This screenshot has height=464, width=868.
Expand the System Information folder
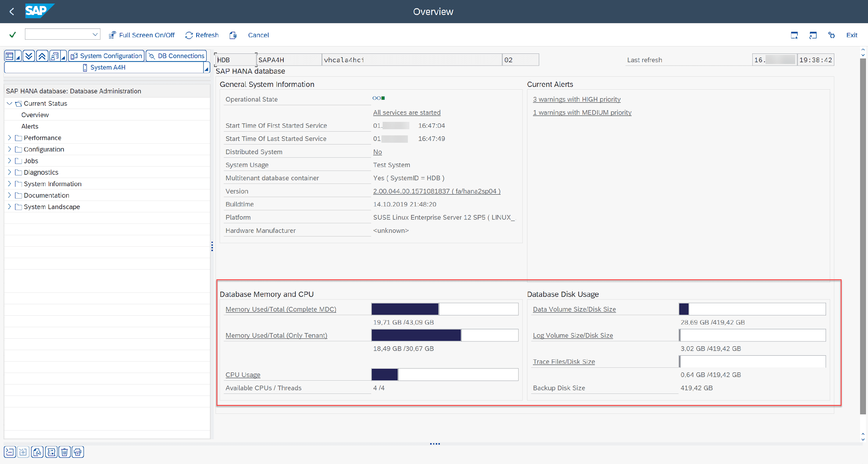pos(10,183)
